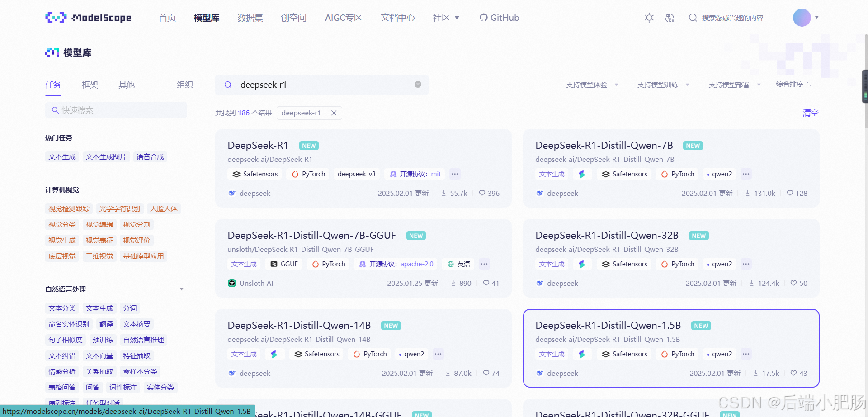Click inside the 快速搜索 quick search field
This screenshot has width=868, height=417.
point(116,110)
